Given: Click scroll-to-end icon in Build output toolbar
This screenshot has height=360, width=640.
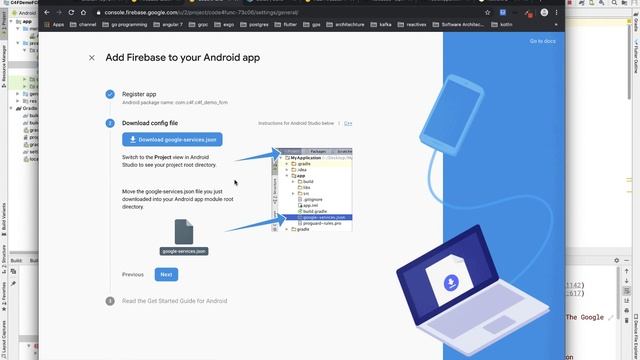Looking at the screenshot, I should [x=627, y=300].
